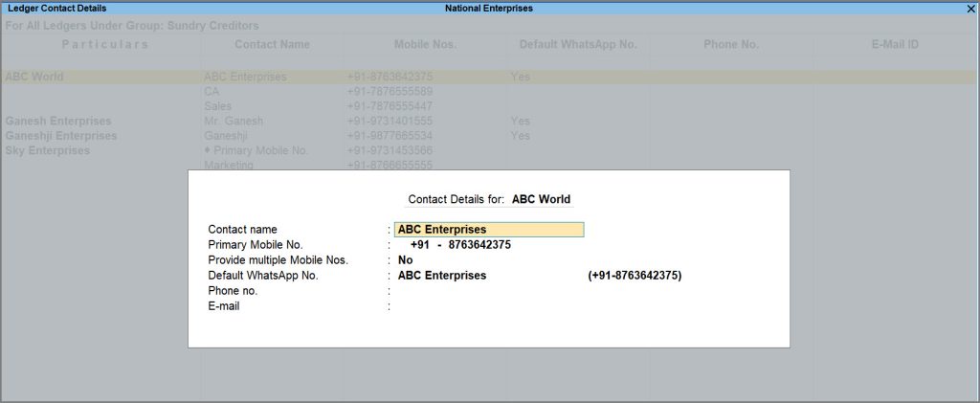Click mobile number +91-9731401555
The image size is (980, 403).
(390, 122)
